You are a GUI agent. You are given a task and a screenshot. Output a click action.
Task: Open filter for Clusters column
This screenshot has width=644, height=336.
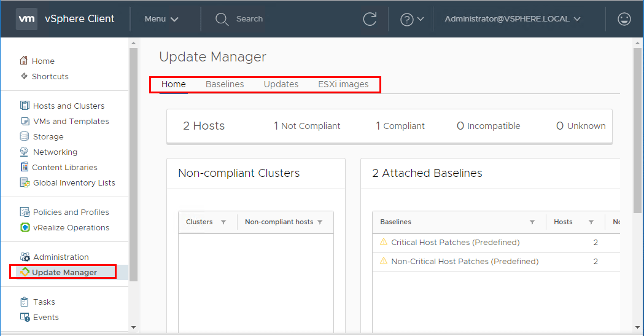(223, 222)
